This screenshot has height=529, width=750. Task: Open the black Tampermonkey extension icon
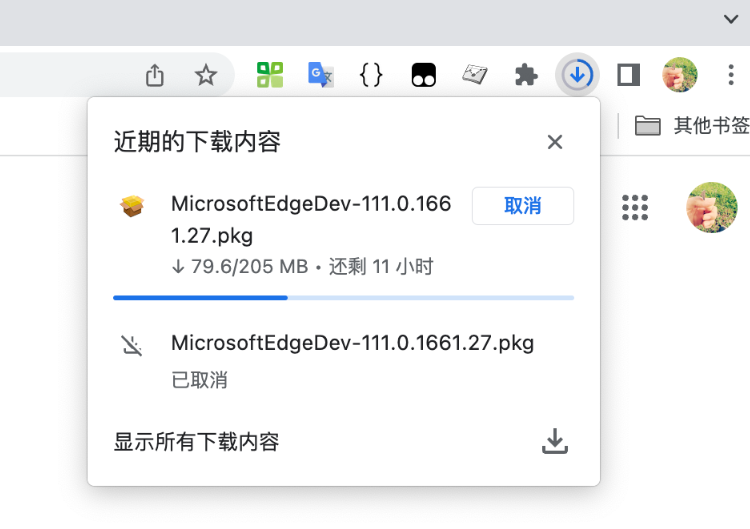(424, 75)
